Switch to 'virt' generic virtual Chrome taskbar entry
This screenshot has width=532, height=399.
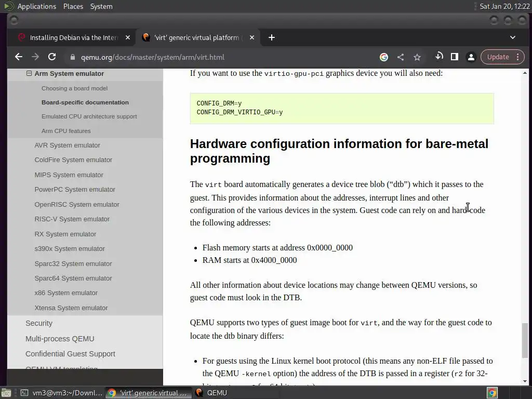148,393
